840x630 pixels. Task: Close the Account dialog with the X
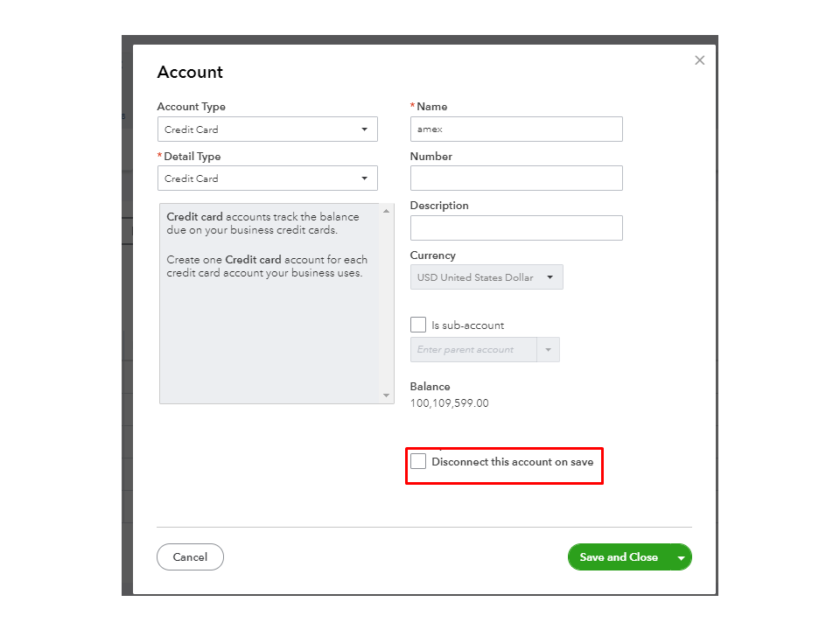pos(699,60)
